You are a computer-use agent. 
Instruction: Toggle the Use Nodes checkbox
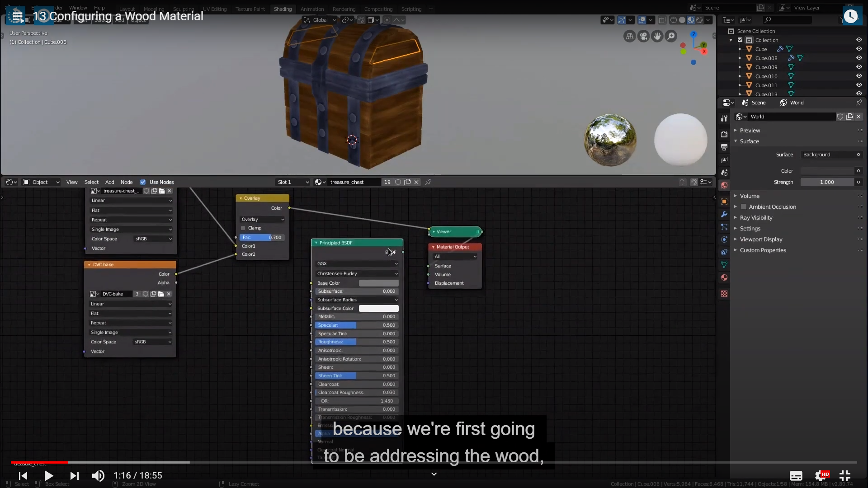pyautogui.click(x=143, y=182)
